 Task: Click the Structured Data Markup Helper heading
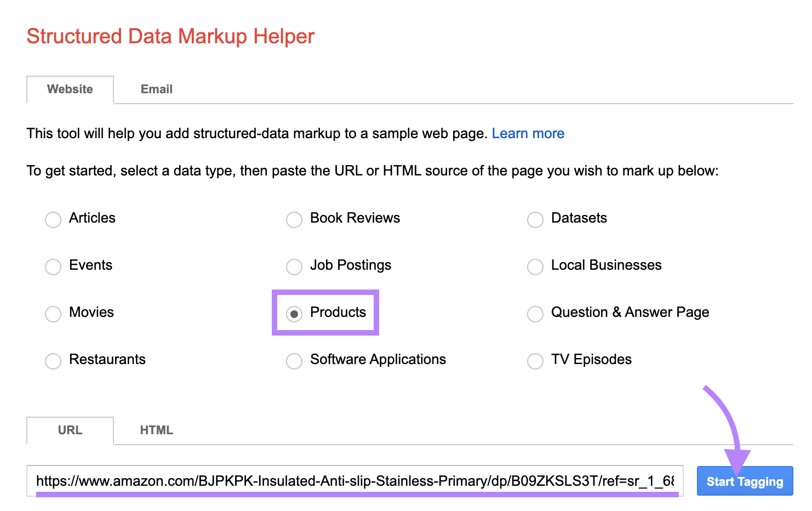(x=170, y=36)
